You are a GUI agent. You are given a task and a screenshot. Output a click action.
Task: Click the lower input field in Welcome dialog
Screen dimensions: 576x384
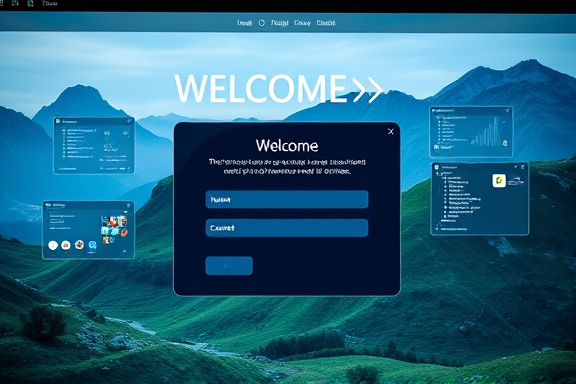pos(287,228)
